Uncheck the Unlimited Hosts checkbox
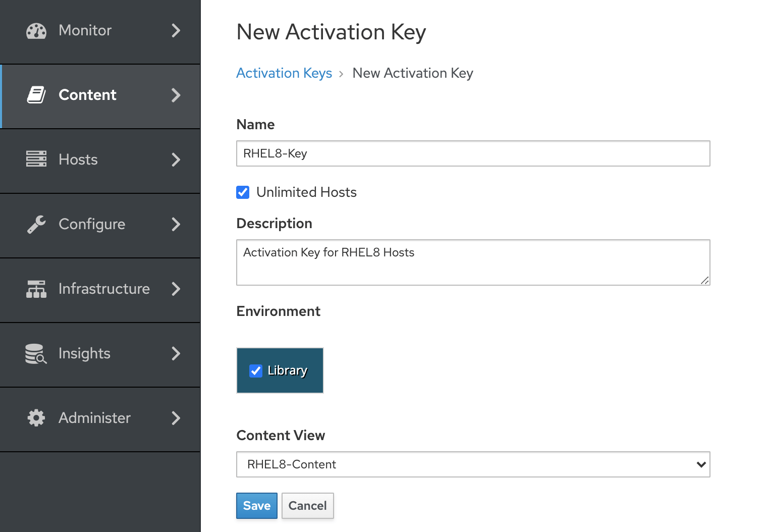The width and height of the screenshot is (766, 532). coord(243,192)
